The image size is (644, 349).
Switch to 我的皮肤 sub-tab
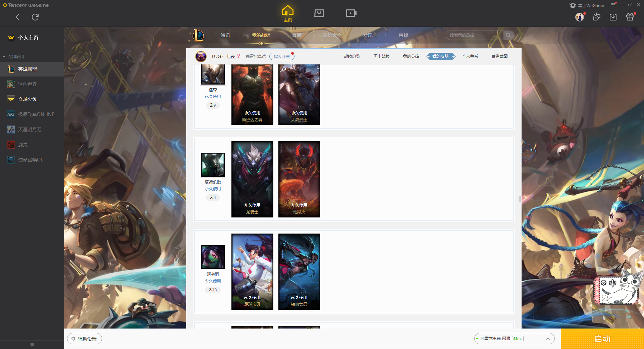pos(441,56)
